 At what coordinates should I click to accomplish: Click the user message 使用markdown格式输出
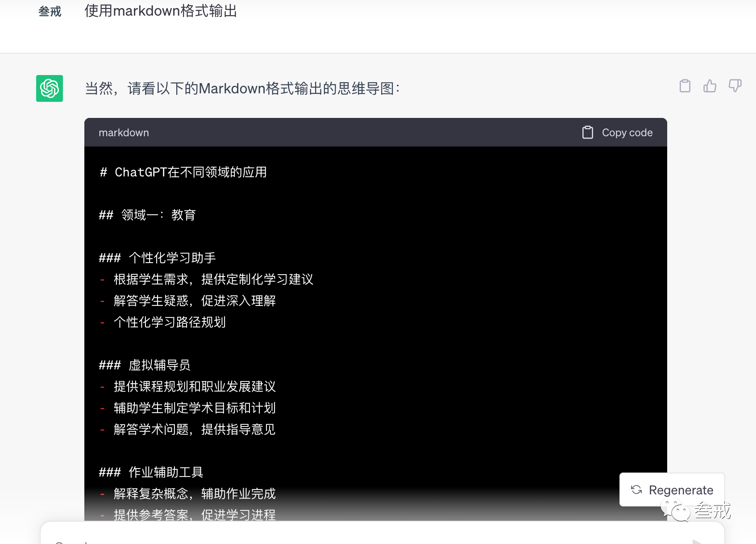coord(160,11)
